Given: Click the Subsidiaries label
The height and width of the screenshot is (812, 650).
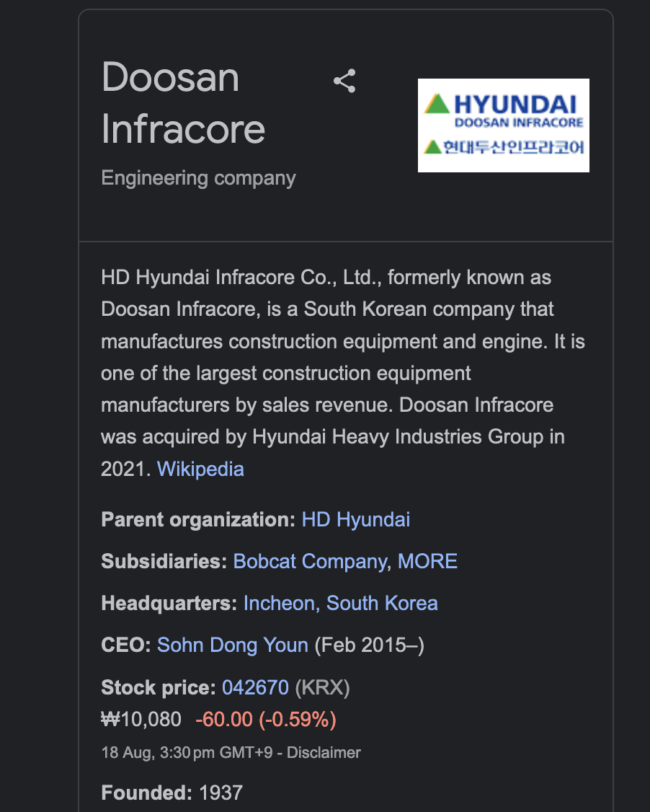Looking at the screenshot, I should 164,561.
